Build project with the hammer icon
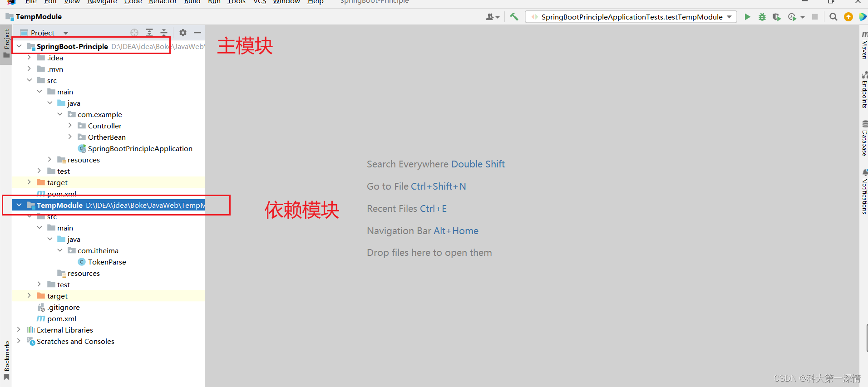Viewport: 868px width, 387px height. click(x=514, y=17)
